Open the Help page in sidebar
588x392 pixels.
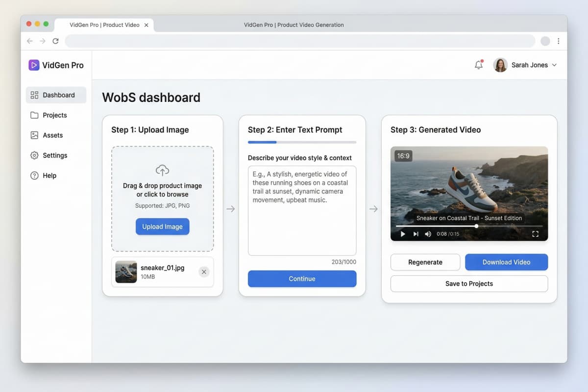coord(49,175)
